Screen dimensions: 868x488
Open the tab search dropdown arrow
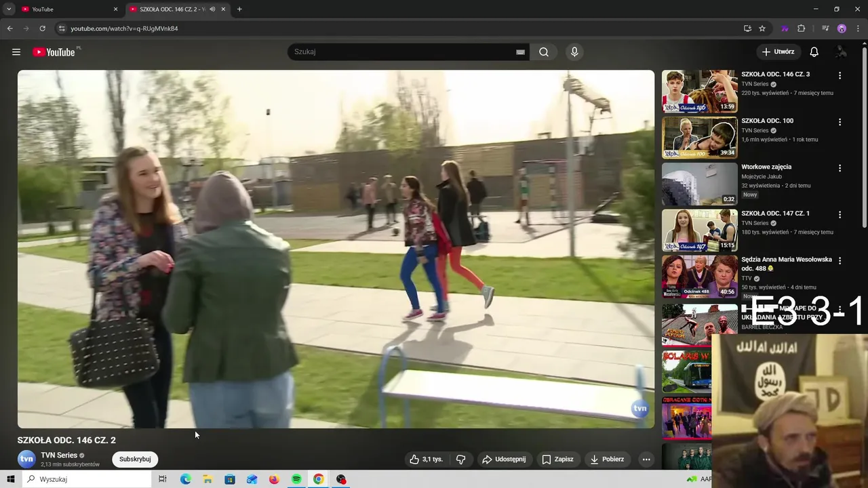coord(8,9)
